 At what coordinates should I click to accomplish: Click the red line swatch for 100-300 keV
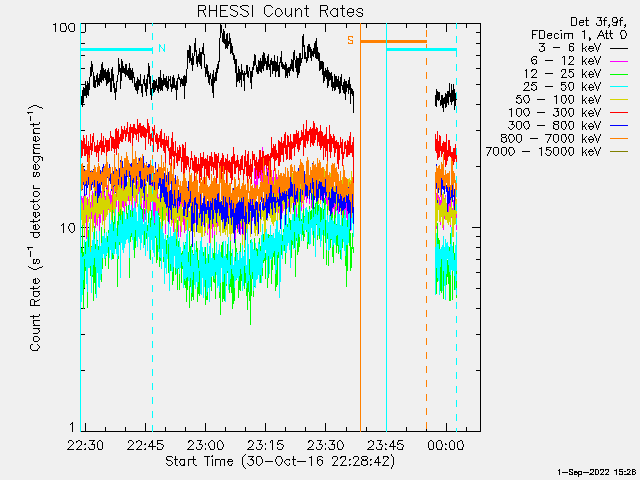click(618, 113)
